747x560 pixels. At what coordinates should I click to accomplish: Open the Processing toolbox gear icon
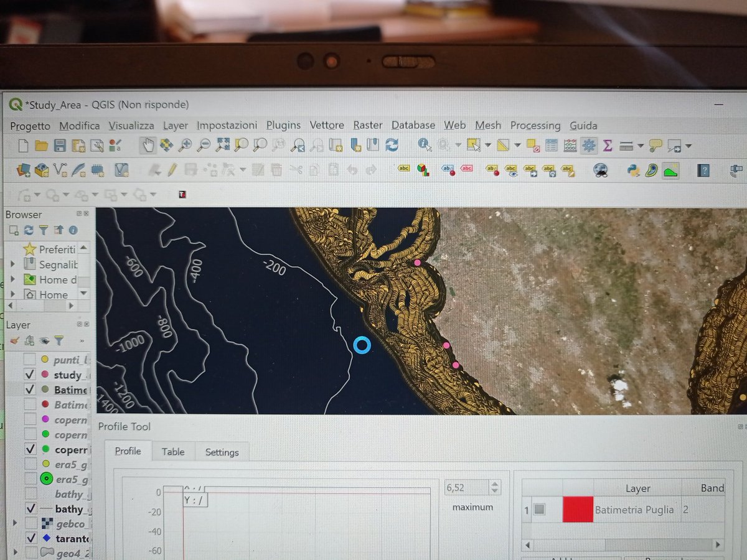589,146
